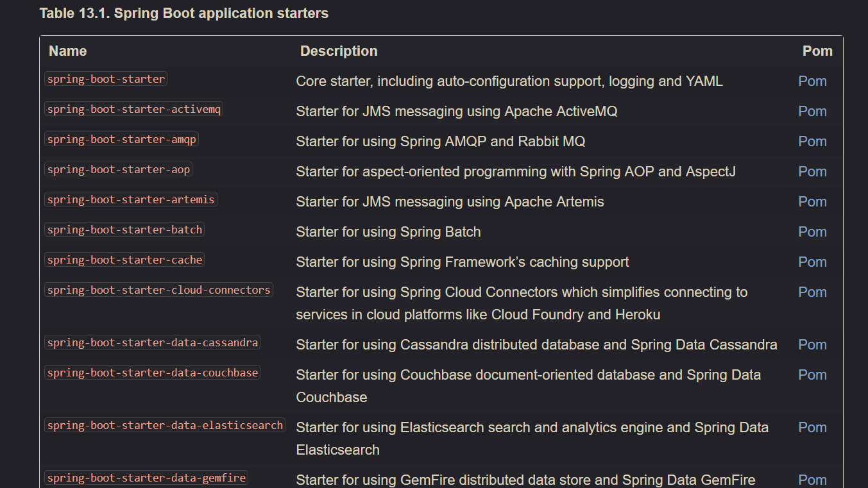The height and width of the screenshot is (488, 868).
Task: Click the spring-boot-starter-artemis code name
Action: [x=131, y=199]
